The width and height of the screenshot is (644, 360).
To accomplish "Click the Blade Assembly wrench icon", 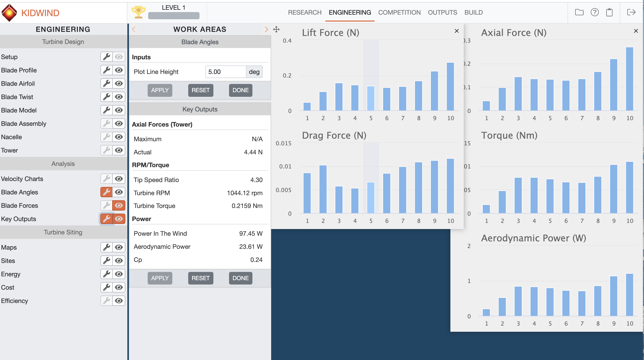I will 107,124.
